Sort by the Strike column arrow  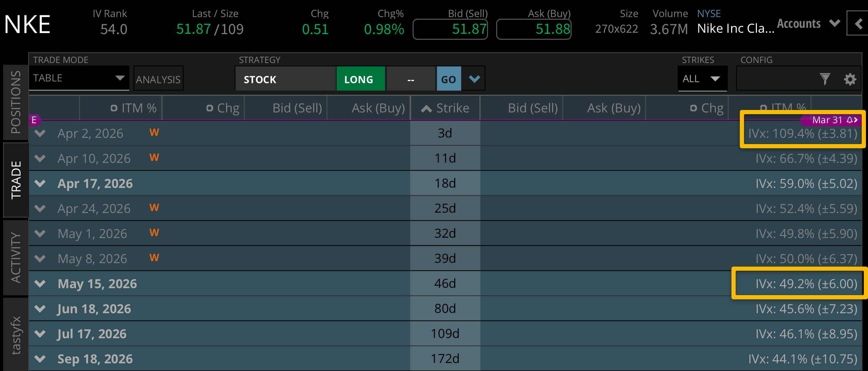pos(426,109)
